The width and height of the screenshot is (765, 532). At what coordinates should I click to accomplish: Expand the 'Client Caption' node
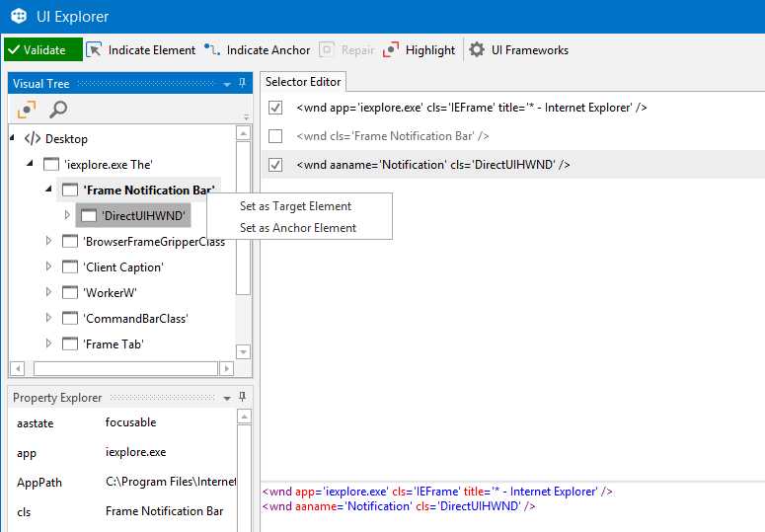coord(48,266)
